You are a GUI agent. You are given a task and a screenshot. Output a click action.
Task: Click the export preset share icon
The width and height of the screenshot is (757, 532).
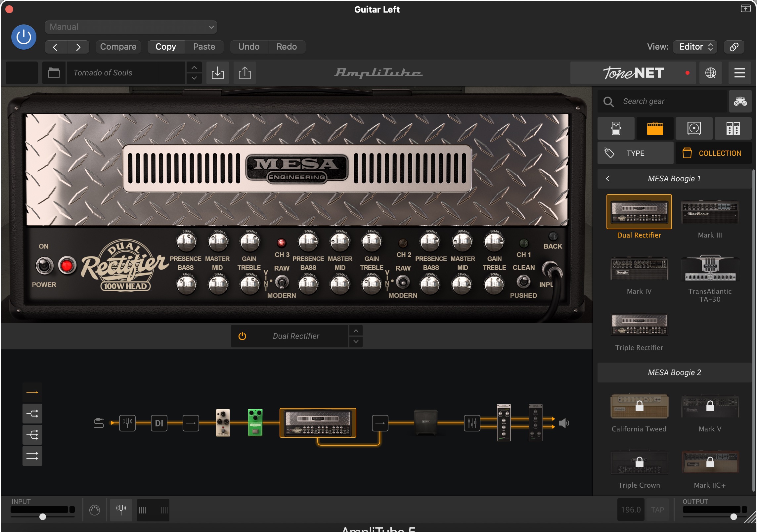pos(245,73)
